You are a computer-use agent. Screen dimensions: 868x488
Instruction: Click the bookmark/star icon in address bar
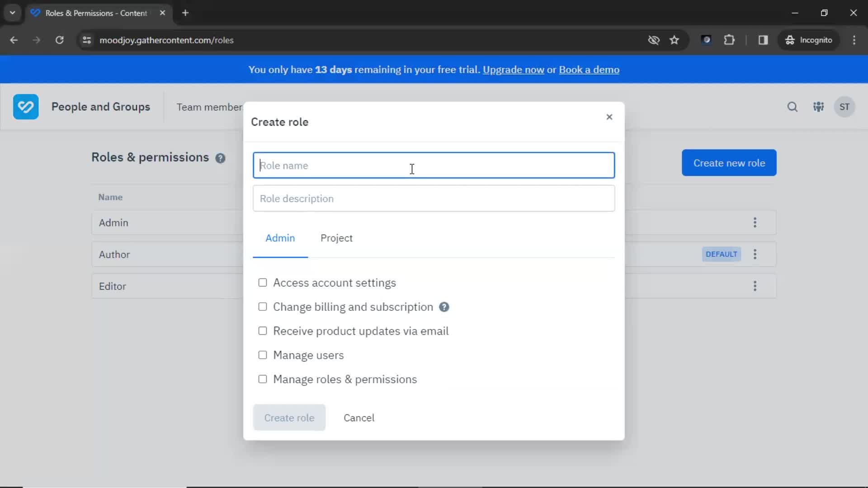tap(674, 40)
